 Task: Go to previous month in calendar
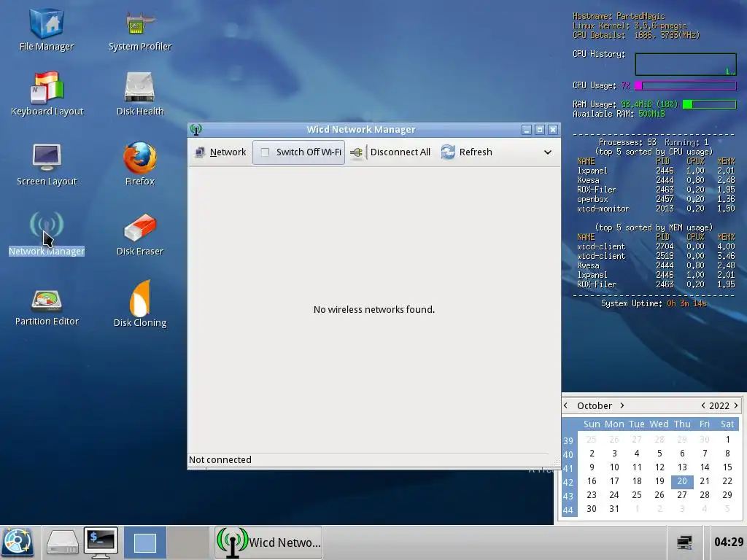click(565, 405)
